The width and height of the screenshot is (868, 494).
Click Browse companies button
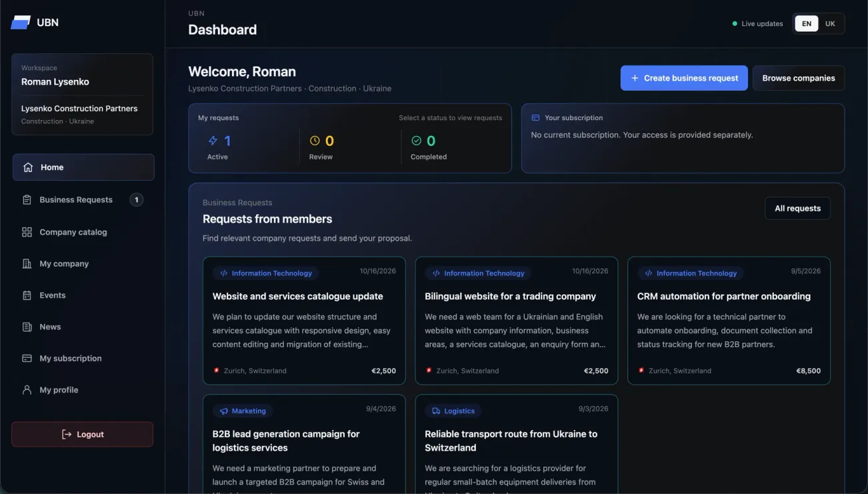click(x=799, y=78)
